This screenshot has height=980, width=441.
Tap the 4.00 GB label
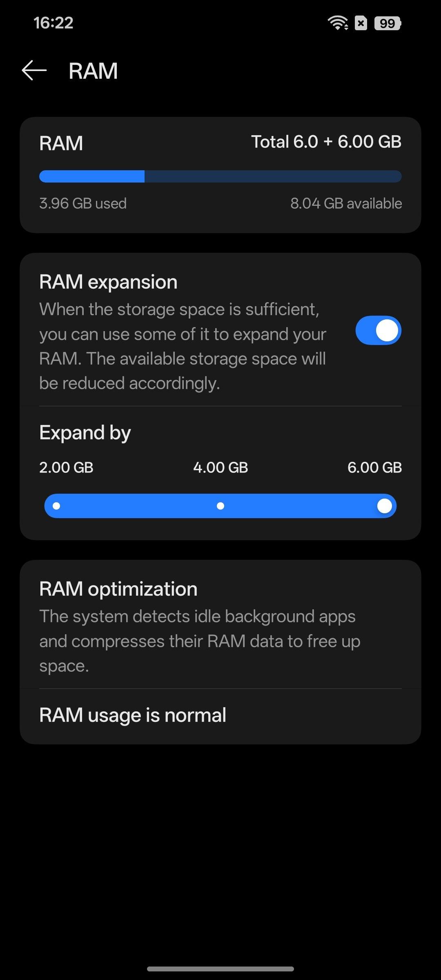point(220,468)
